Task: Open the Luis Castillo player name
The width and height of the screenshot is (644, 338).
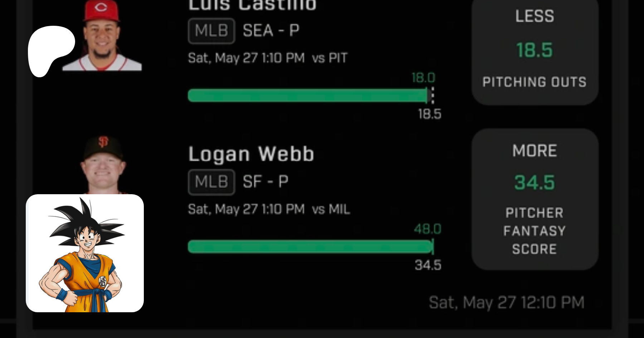Action: click(x=252, y=5)
